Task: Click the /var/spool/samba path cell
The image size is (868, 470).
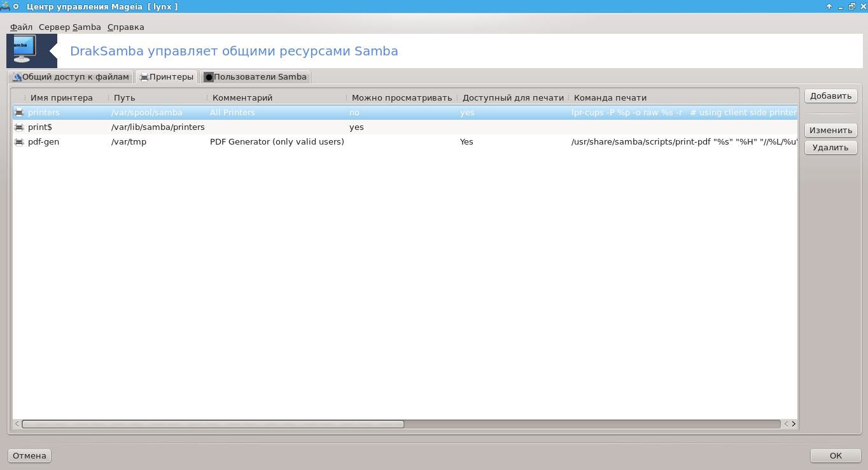Action: coord(147,113)
